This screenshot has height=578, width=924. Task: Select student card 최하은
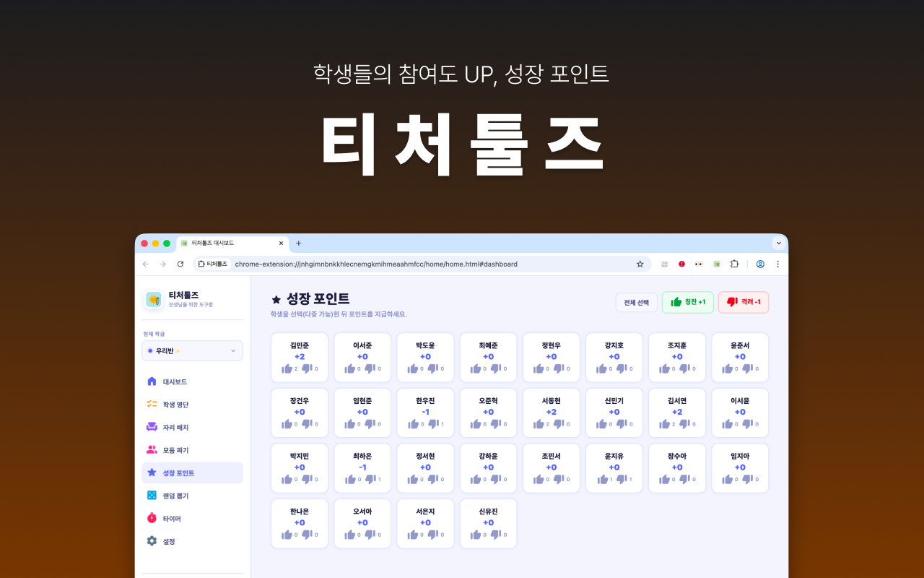tap(362, 467)
